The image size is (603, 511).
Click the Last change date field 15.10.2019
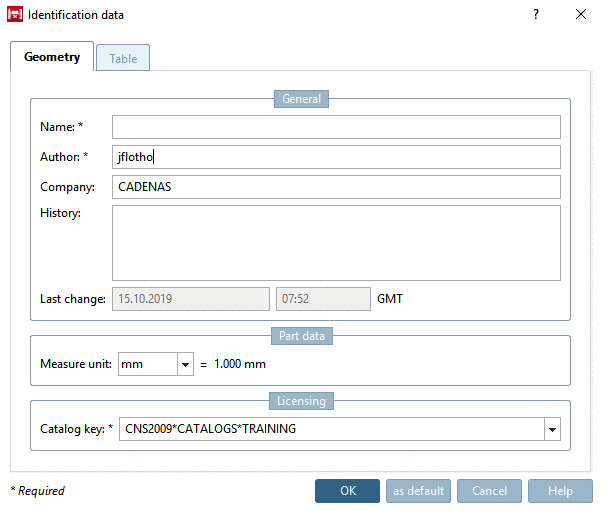pyautogui.click(x=191, y=299)
